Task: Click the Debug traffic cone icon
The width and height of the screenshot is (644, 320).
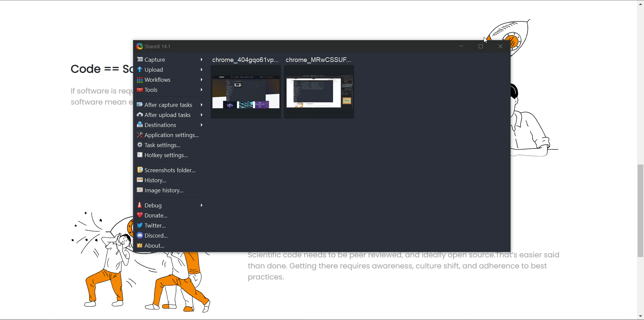Action: [140, 205]
